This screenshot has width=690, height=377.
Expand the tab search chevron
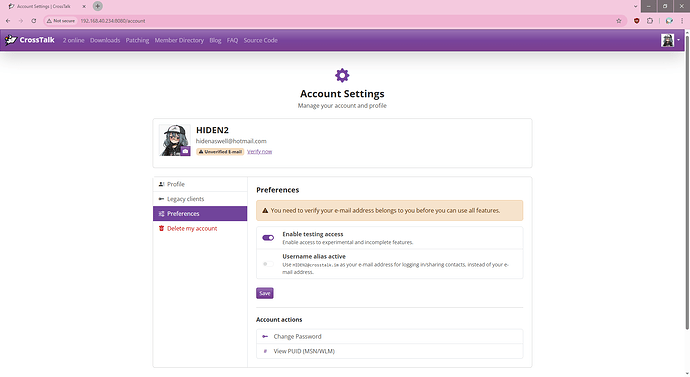[x=635, y=6]
